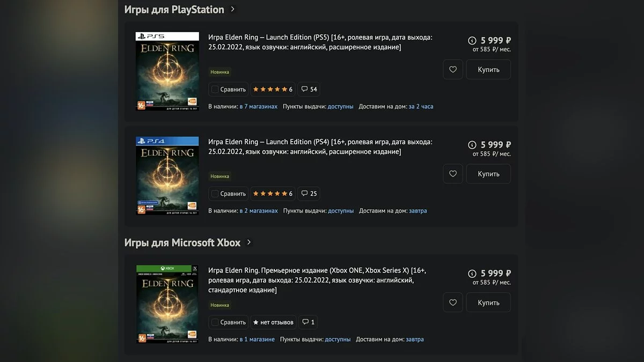Open "в 7 магазинах" availability list

tap(258, 106)
